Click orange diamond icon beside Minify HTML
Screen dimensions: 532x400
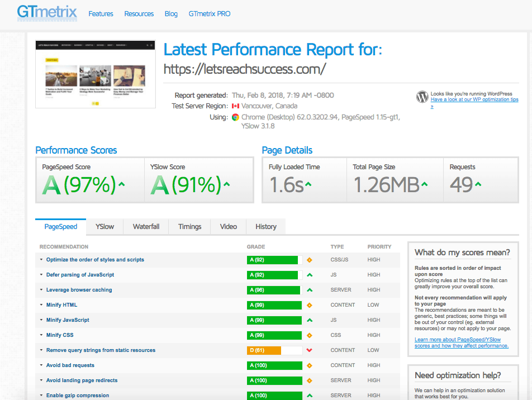point(309,305)
